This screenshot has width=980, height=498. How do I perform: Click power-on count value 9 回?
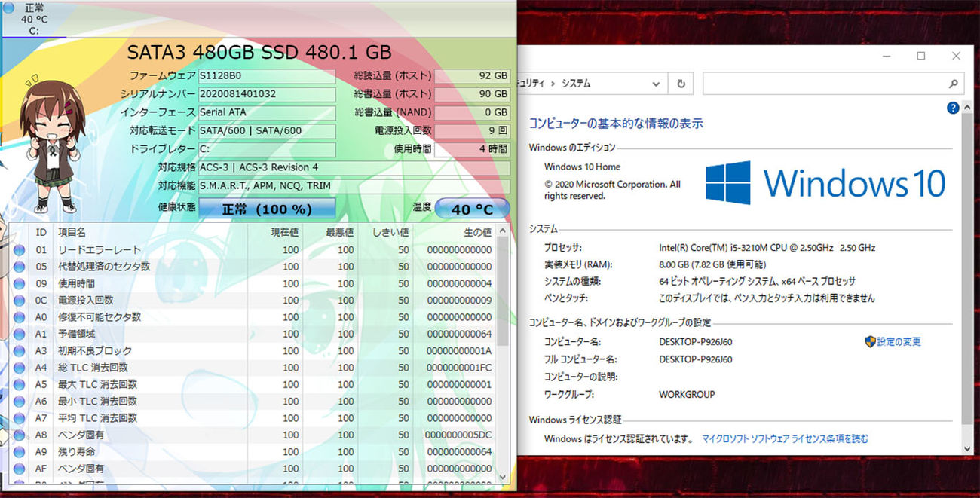click(x=472, y=131)
